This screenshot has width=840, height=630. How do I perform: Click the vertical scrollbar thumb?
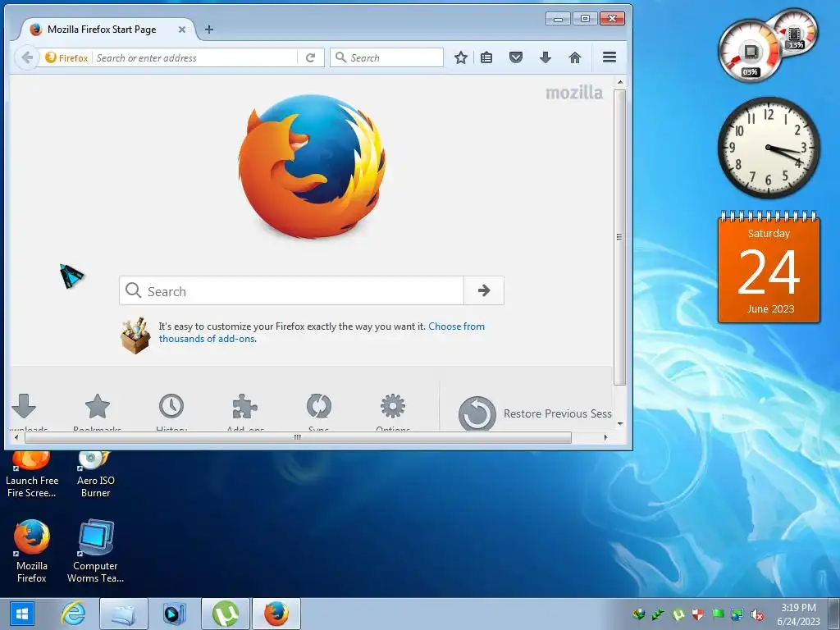[620, 237]
